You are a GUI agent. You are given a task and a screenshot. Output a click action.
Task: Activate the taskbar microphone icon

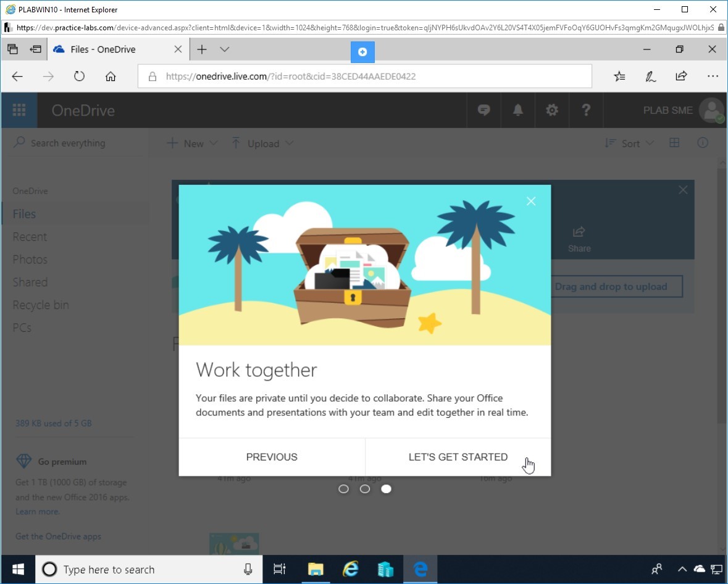click(x=248, y=569)
